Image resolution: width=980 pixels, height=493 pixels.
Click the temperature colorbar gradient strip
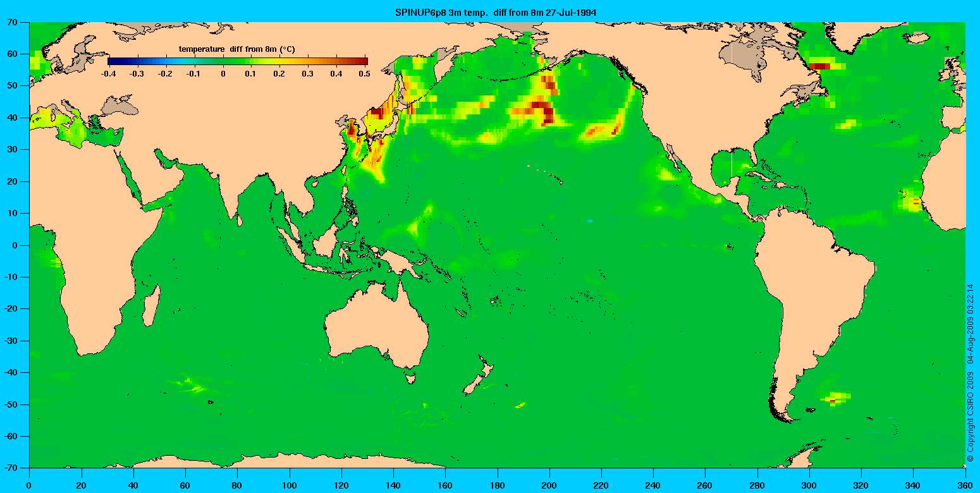coord(238,61)
